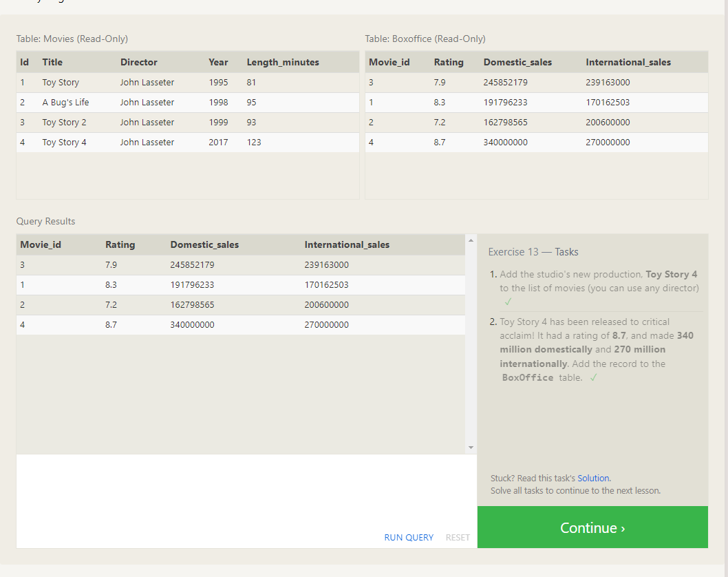Click the Boxoffice International_sales column header
This screenshot has width=728, height=577.
click(628, 62)
